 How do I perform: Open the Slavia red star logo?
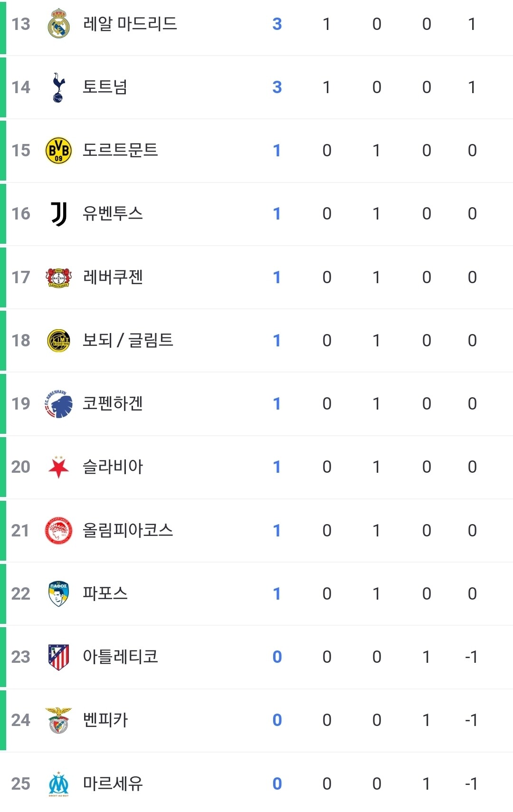point(58,467)
